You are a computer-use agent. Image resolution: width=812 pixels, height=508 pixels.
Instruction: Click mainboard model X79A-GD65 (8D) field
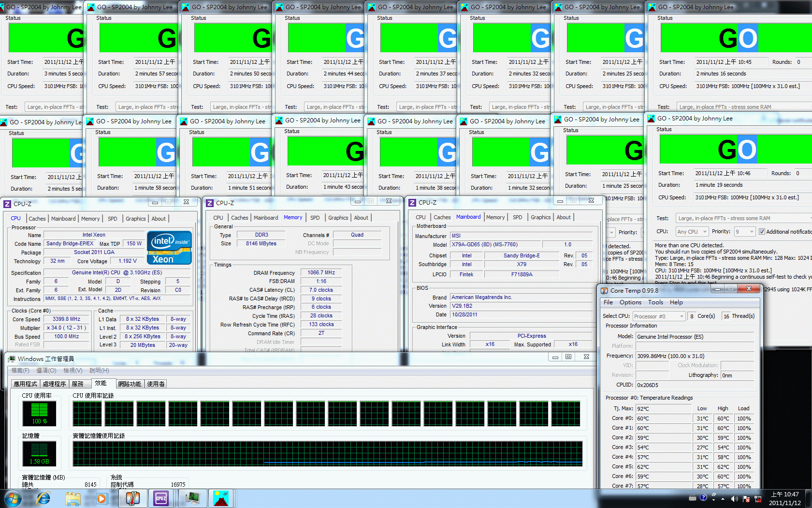496,245
